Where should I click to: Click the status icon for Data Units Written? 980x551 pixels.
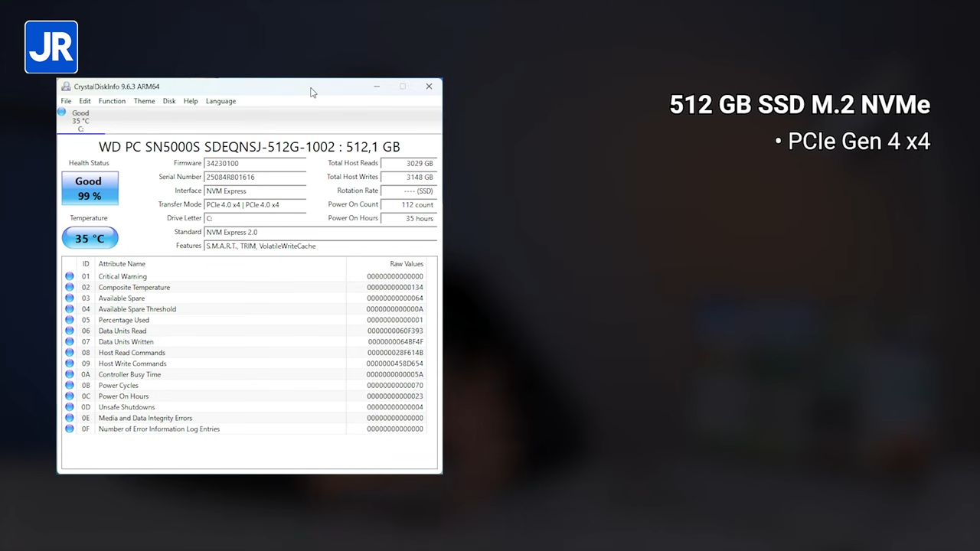pyautogui.click(x=70, y=341)
